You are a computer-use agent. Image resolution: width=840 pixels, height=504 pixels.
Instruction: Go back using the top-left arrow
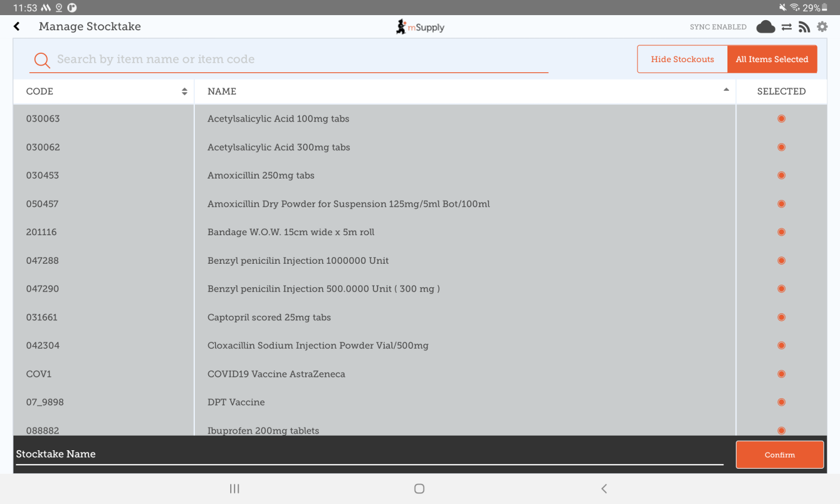tap(17, 26)
